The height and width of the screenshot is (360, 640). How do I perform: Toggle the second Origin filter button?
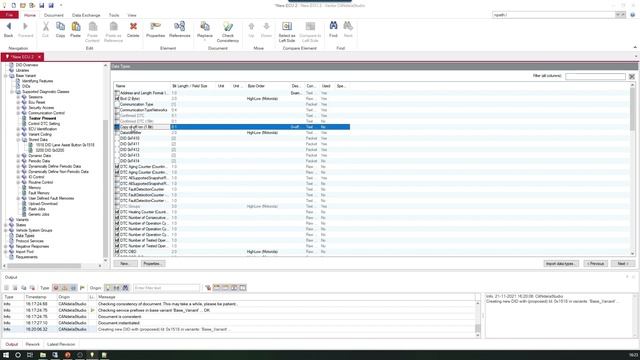point(117,288)
